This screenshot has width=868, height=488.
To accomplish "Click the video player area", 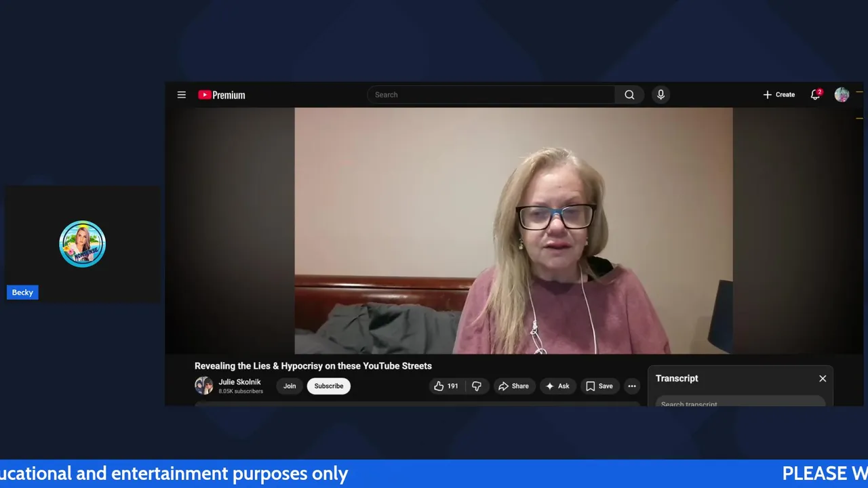I will pos(513,230).
